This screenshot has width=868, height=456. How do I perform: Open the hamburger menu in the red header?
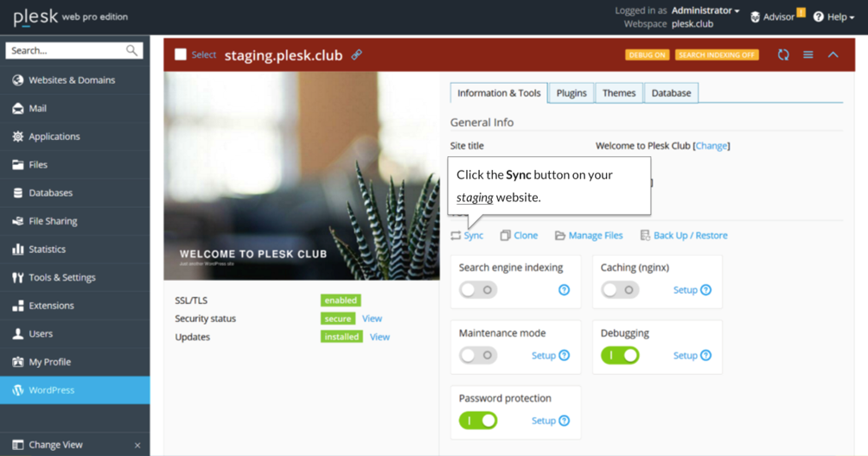click(x=808, y=54)
